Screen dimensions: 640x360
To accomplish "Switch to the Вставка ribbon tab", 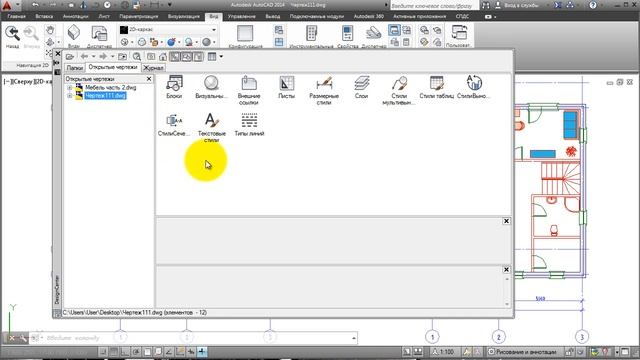I will (x=44, y=16).
